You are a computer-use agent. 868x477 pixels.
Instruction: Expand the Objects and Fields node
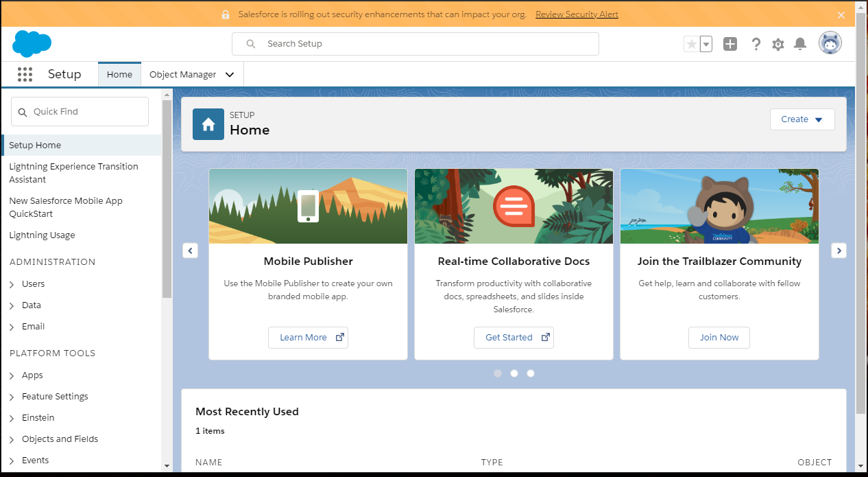[x=12, y=439]
